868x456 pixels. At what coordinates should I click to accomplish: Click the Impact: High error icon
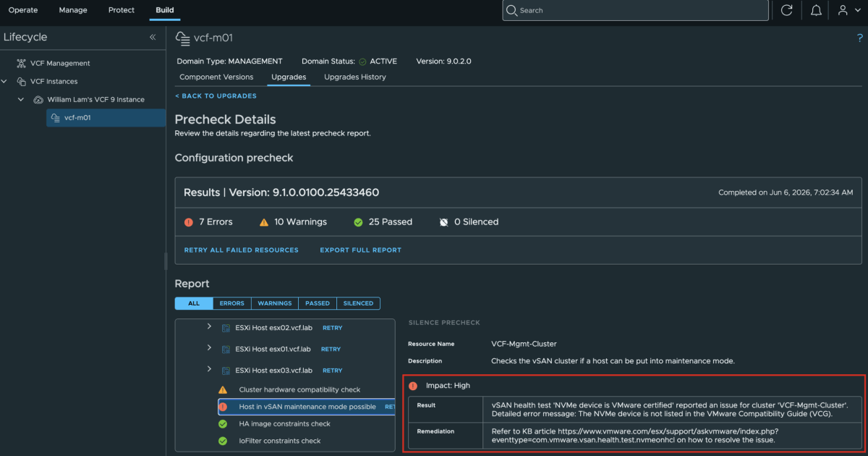pyautogui.click(x=413, y=386)
